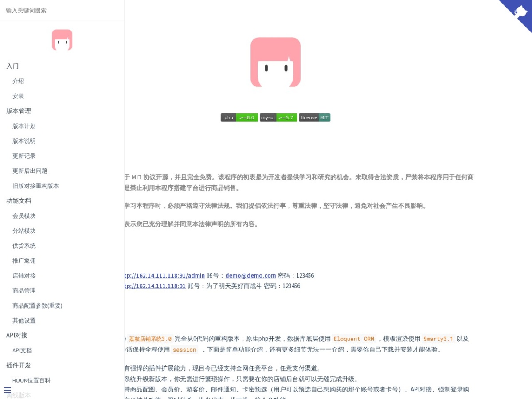Click the Eloquent ORM code label

pyautogui.click(x=354, y=339)
